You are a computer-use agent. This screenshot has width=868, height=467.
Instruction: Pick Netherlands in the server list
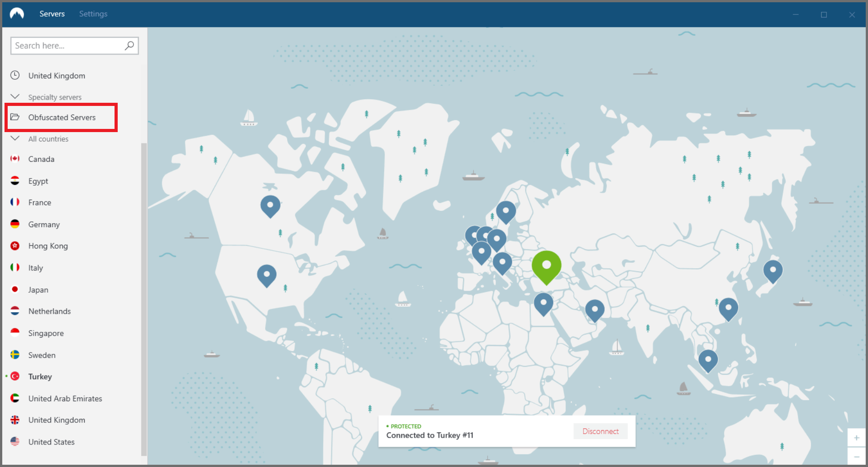click(49, 311)
